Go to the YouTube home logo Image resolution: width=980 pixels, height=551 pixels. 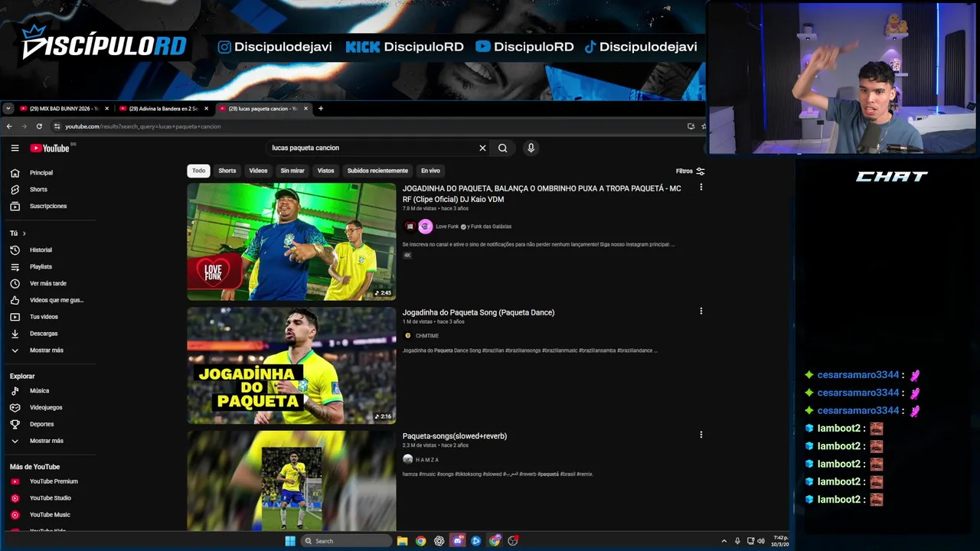[x=50, y=148]
